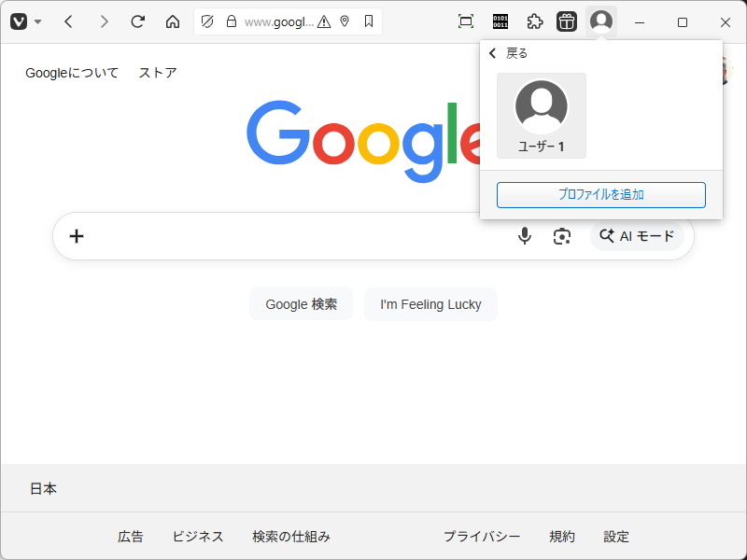This screenshot has height=560, width=747.
Task: Go to the home page
Action: [x=173, y=21]
